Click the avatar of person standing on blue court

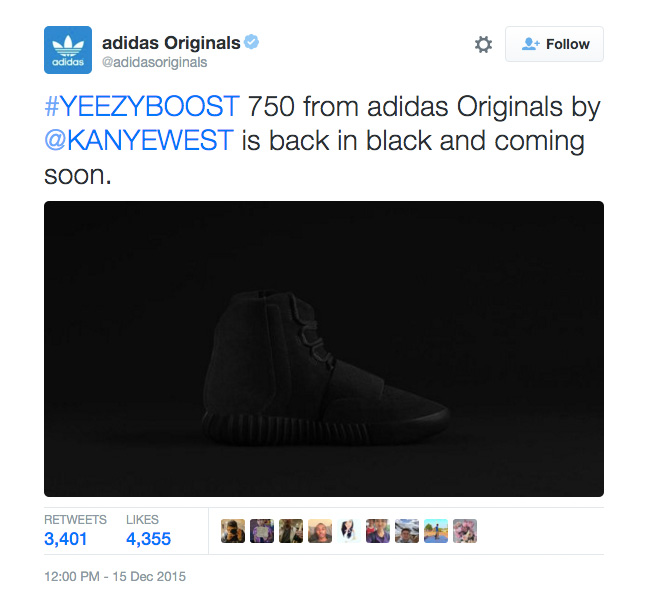tap(436, 531)
